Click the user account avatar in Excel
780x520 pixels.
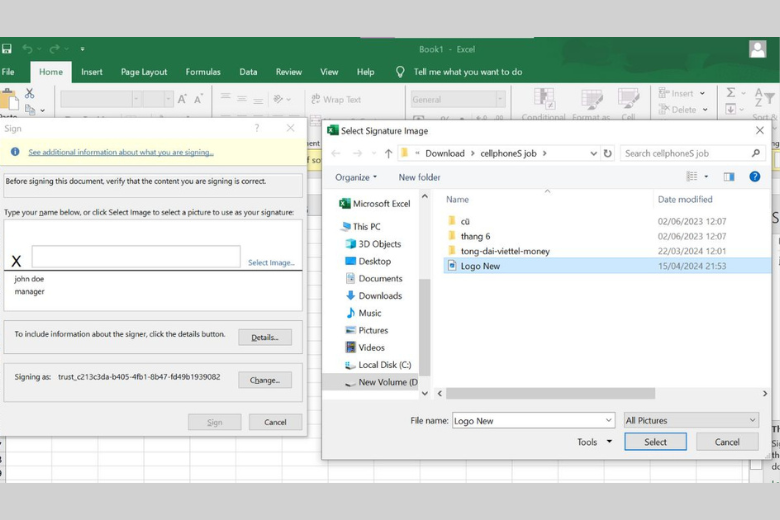tap(757, 49)
